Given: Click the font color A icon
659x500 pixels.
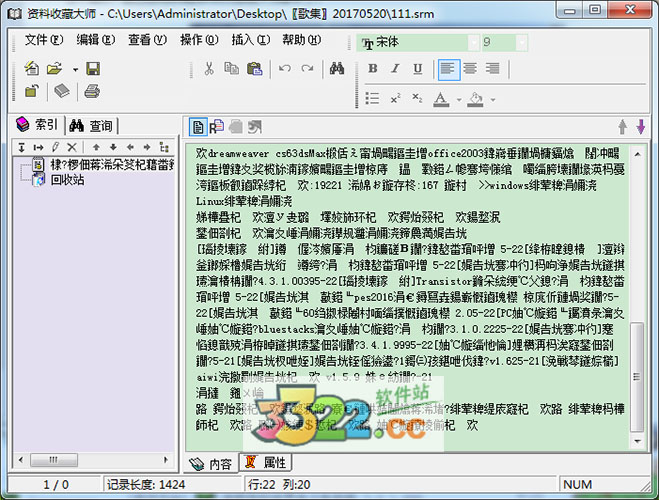Looking at the screenshot, I should click(x=441, y=99).
